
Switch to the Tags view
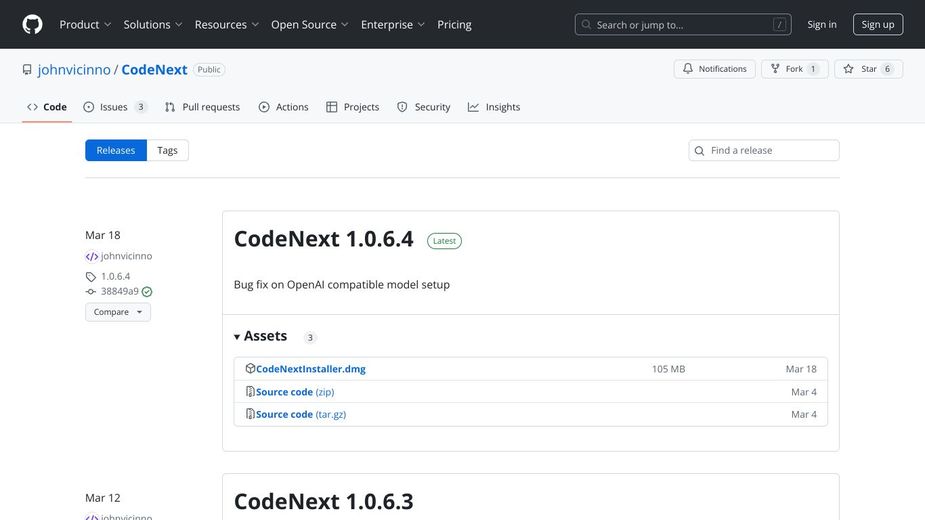[167, 150]
